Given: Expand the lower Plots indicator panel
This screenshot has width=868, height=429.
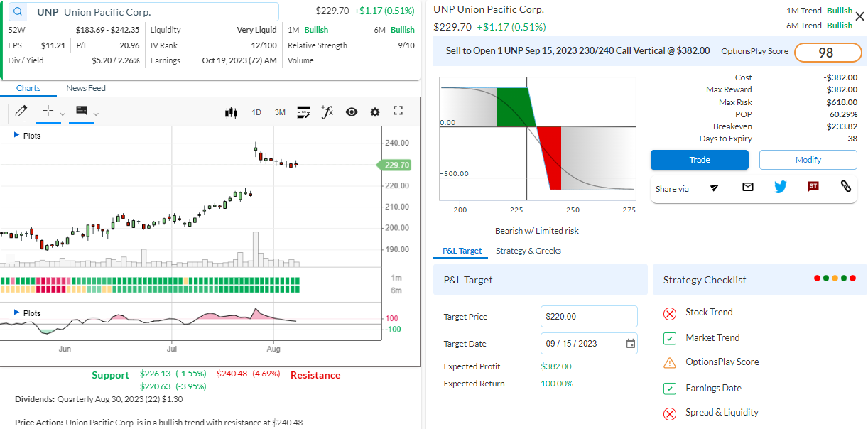Looking at the screenshot, I should click(28, 313).
